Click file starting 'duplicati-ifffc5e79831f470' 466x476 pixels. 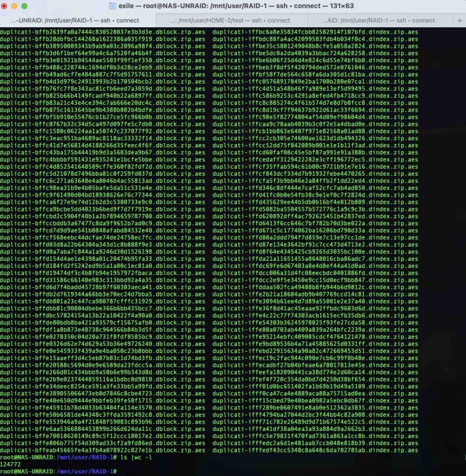[315, 436]
